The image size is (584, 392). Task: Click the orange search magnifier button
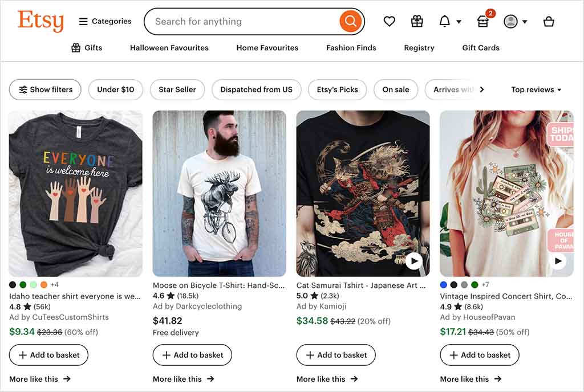pyautogui.click(x=350, y=22)
